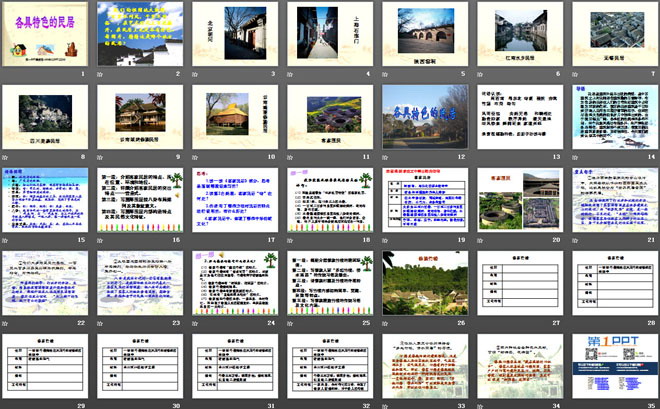Select slide 20 showing round tulou buildings
Screen dimensions: 660x409
click(x=517, y=201)
